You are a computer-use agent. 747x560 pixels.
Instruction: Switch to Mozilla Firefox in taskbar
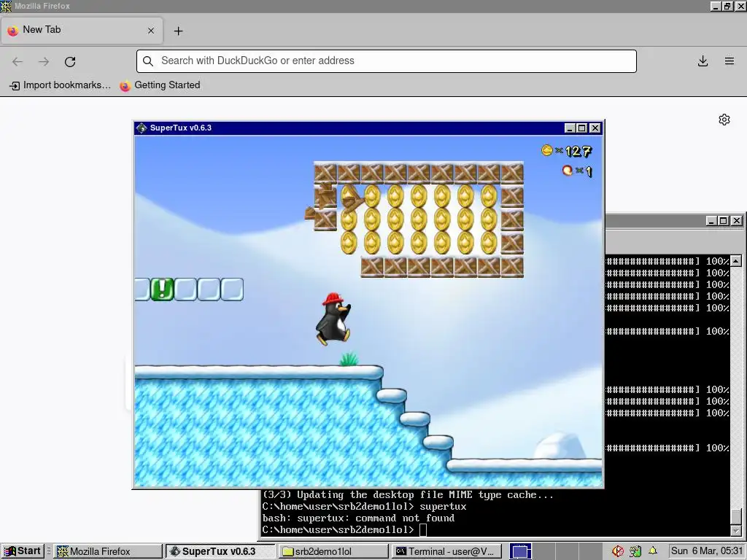point(108,551)
